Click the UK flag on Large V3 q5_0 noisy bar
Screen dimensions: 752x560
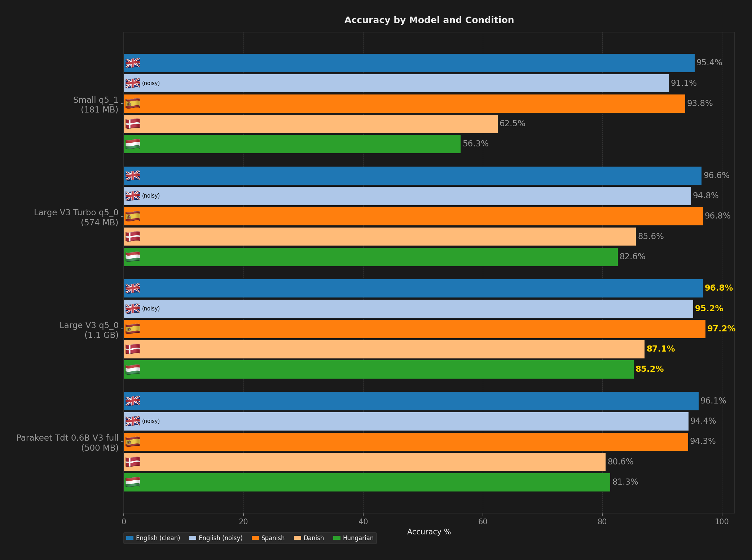pyautogui.click(x=133, y=309)
